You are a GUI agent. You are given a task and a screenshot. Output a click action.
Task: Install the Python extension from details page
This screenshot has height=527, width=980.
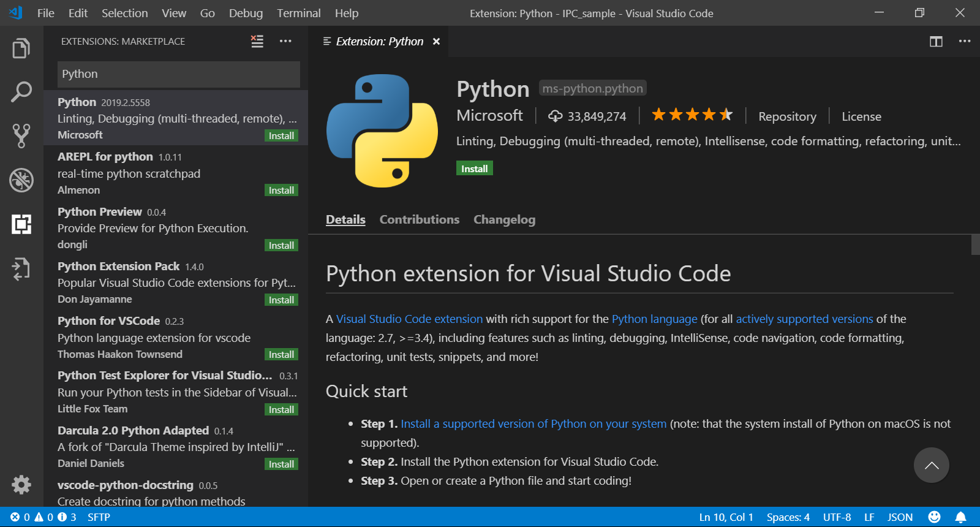point(474,169)
